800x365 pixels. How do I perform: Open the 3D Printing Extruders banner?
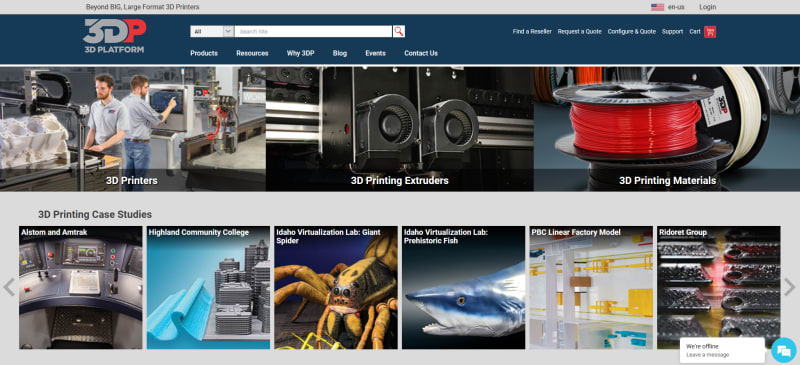[399, 129]
